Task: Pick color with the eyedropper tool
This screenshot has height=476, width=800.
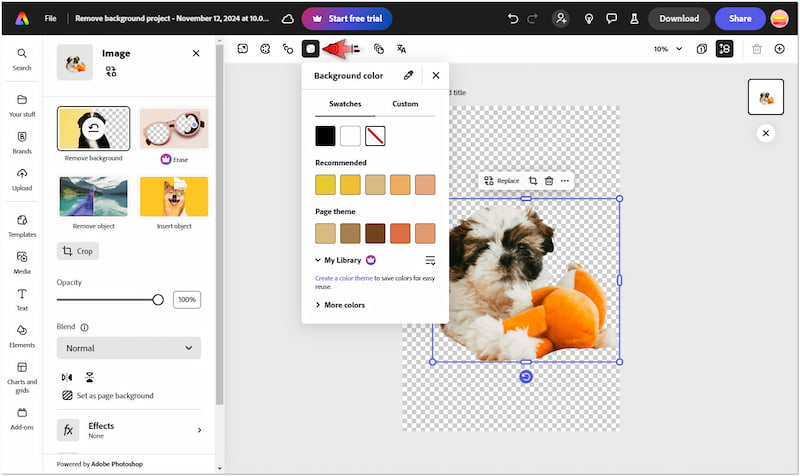Action: coord(408,75)
